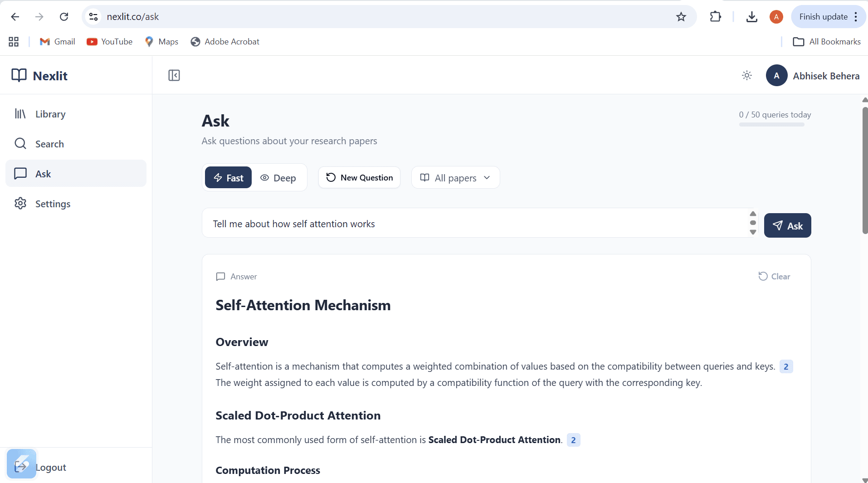Open the Library section in the sidebar
868x483 pixels.
point(50,114)
